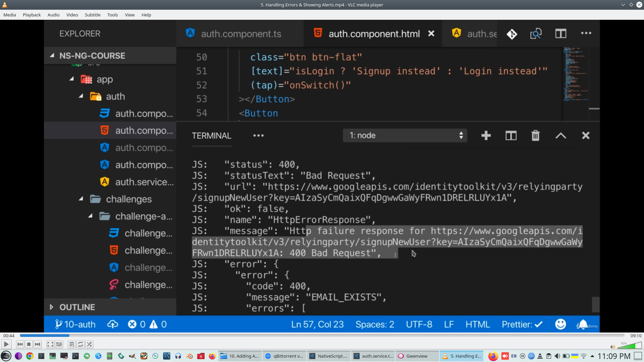The image size is (644, 362).
Task: Stop playback with the stop button
Action: (x=29, y=344)
